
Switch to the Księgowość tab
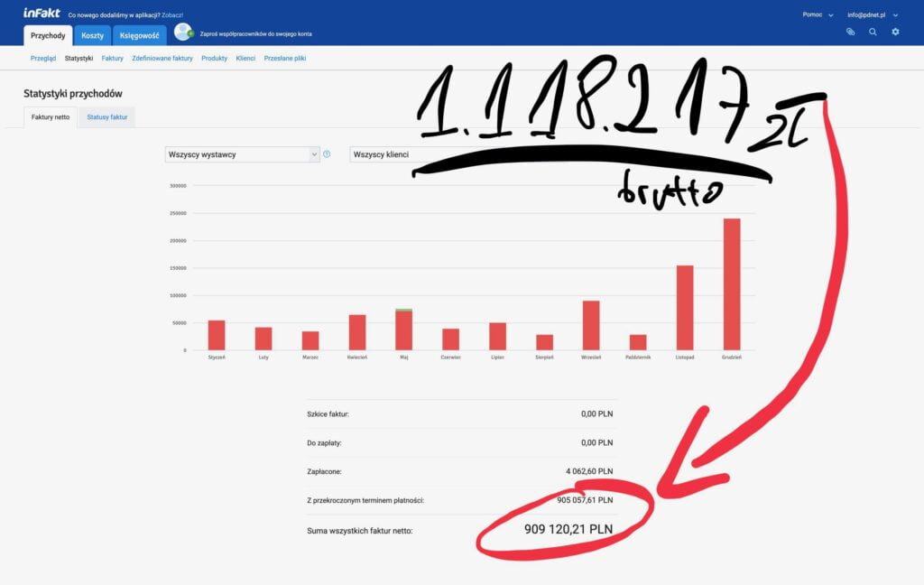(139, 35)
